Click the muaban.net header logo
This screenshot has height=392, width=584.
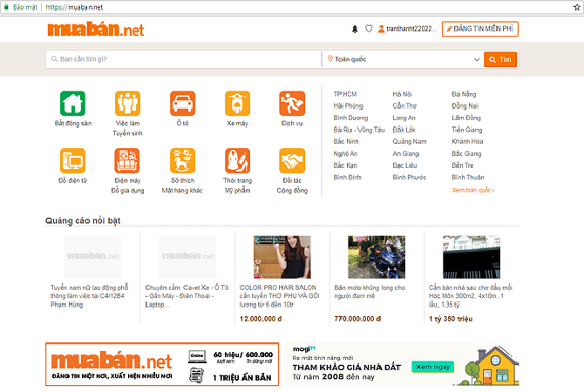pos(96,29)
